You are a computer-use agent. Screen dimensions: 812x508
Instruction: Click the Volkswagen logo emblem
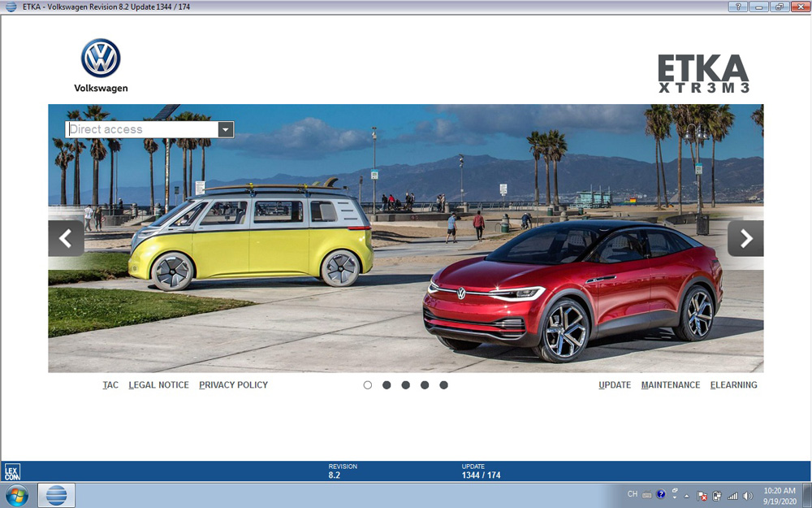pos(101,58)
